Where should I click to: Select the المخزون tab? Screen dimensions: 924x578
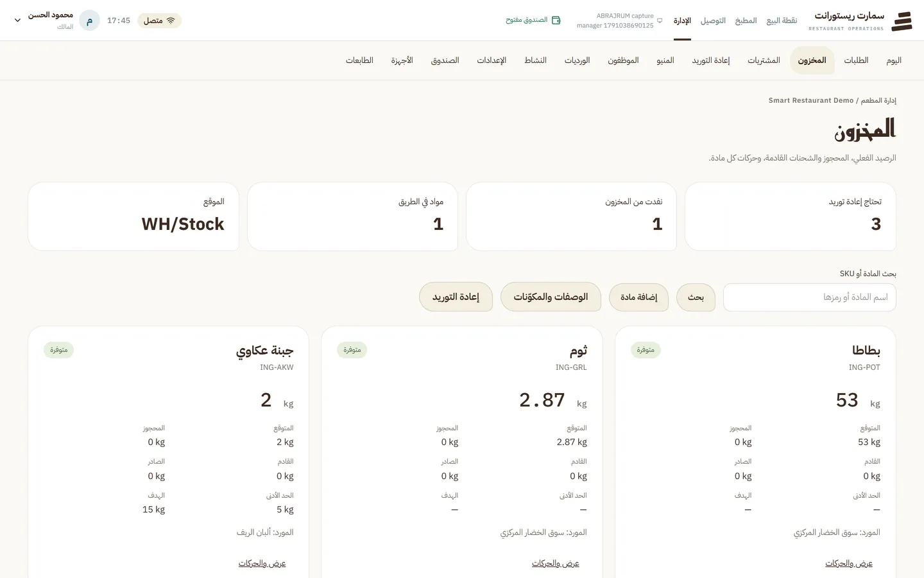click(x=812, y=60)
